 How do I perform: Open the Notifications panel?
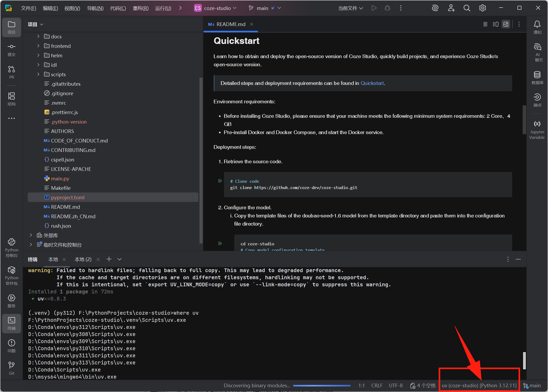pos(537,27)
